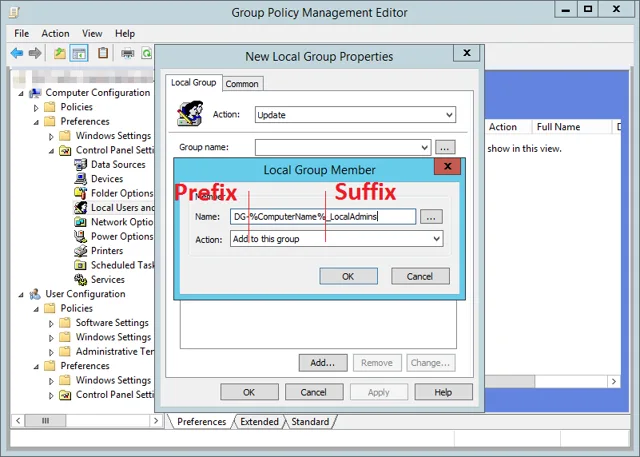Click the User Configuration icon
Screen dimensions: 640x457
(36, 294)
